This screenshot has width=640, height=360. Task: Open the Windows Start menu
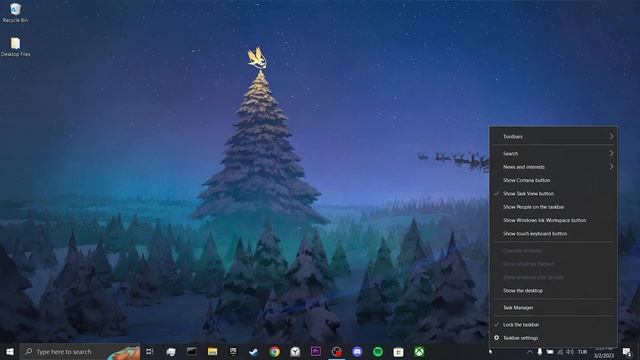[x=10, y=351]
